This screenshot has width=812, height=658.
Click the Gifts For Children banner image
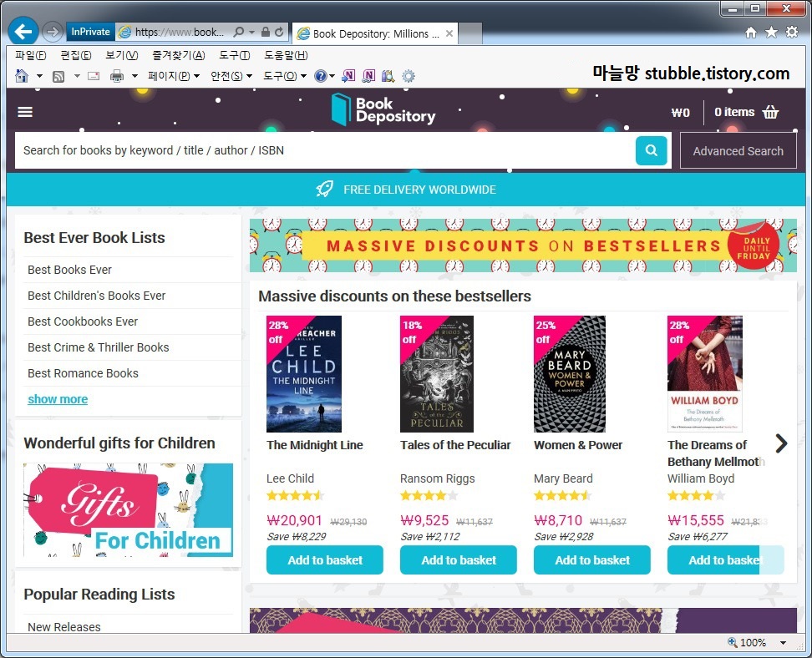click(128, 510)
